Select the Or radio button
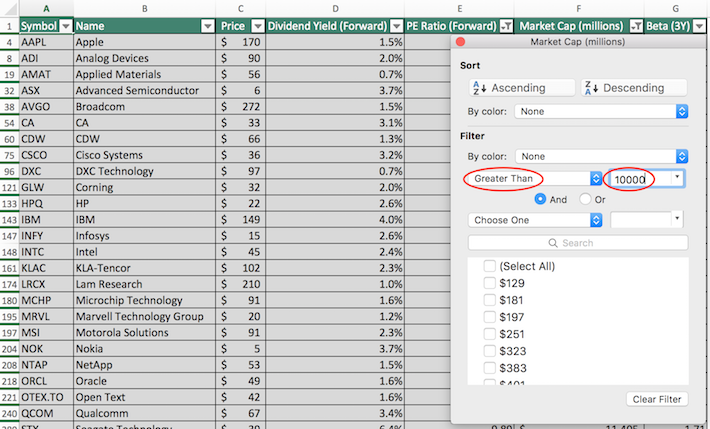The image size is (710, 429). coord(586,199)
